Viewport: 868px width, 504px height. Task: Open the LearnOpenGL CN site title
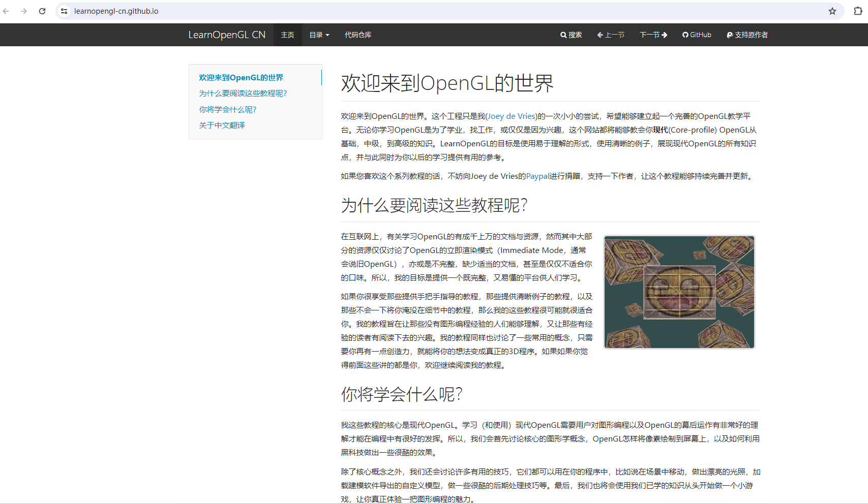pos(227,35)
